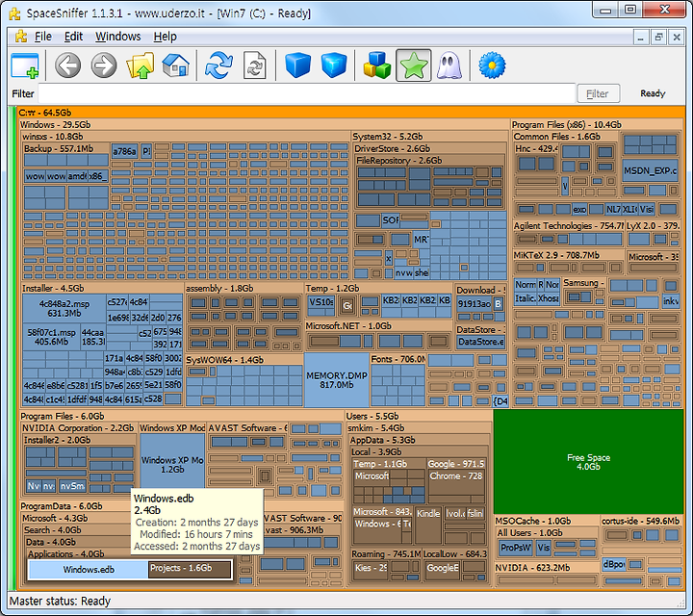Go back with the left arrow icon
The height and width of the screenshot is (616, 693).
pos(67,65)
